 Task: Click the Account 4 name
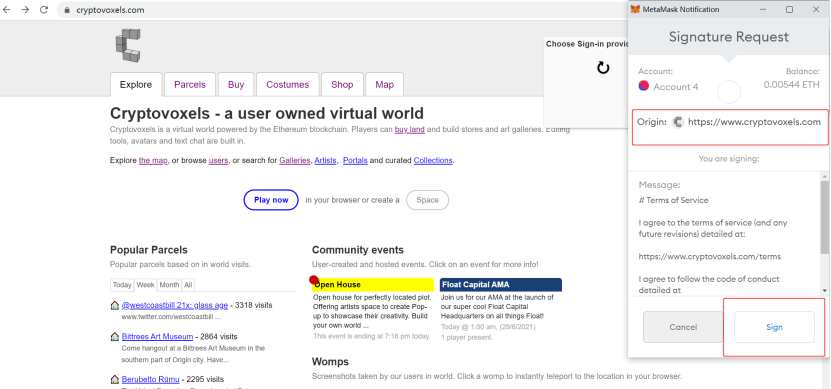coord(676,87)
